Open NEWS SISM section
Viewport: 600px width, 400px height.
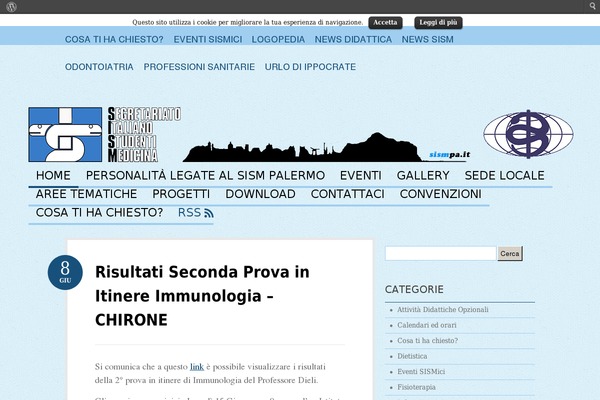coord(427,39)
